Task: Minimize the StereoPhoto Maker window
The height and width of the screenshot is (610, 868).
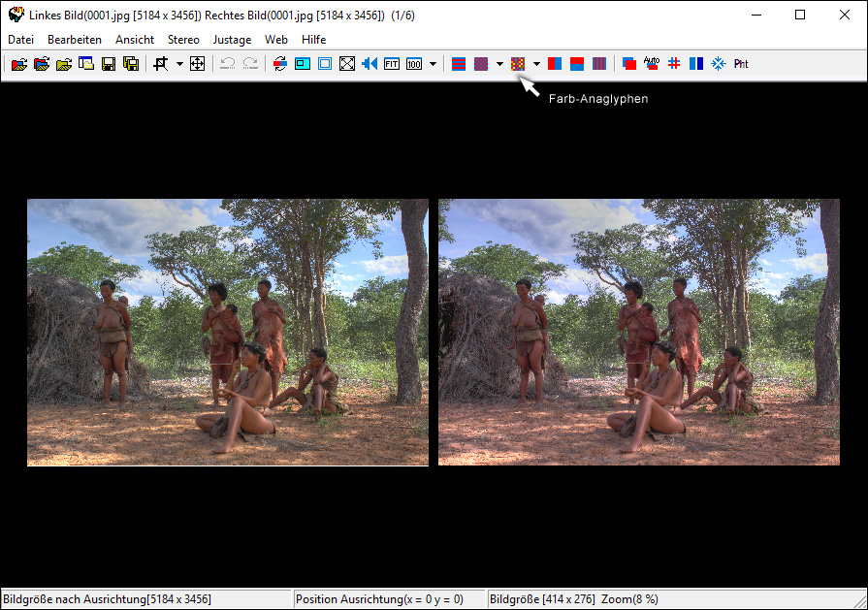Action: (756, 15)
